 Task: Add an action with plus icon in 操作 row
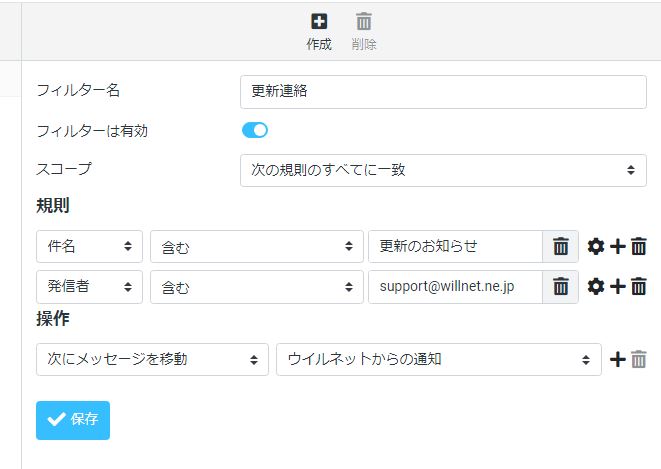(618, 359)
